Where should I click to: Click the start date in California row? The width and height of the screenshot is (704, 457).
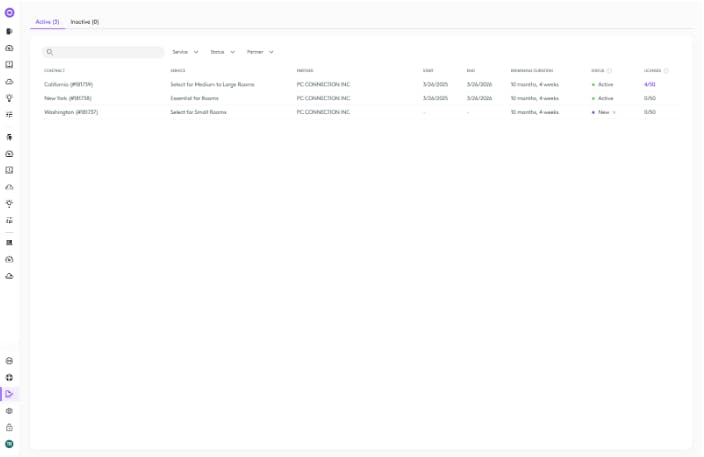(x=435, y=84)
